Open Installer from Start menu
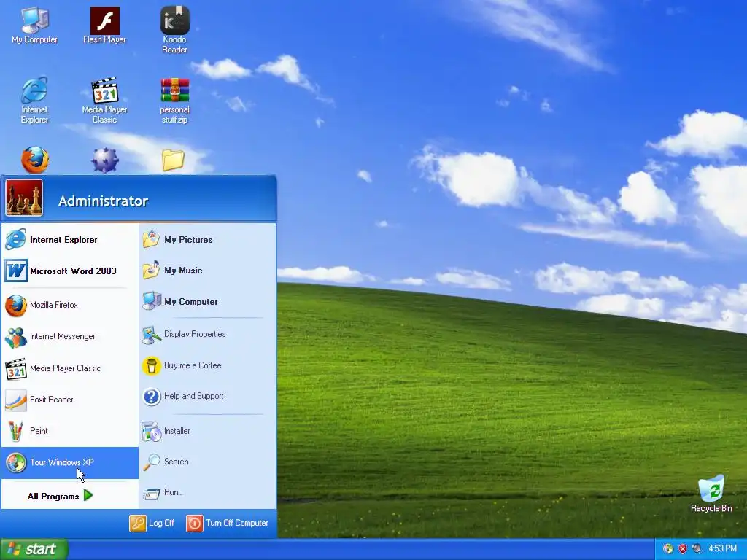Screen dimensions: 747x560 point(206,431)
